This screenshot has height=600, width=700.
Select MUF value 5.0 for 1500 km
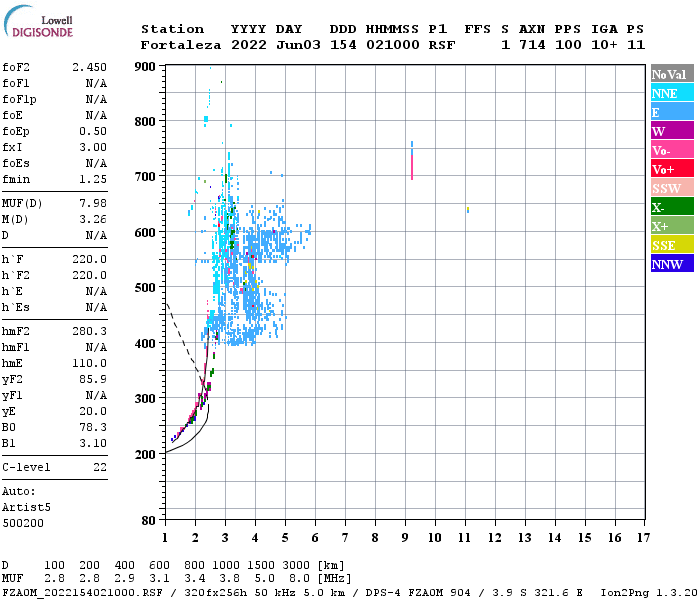click(264, 579)
